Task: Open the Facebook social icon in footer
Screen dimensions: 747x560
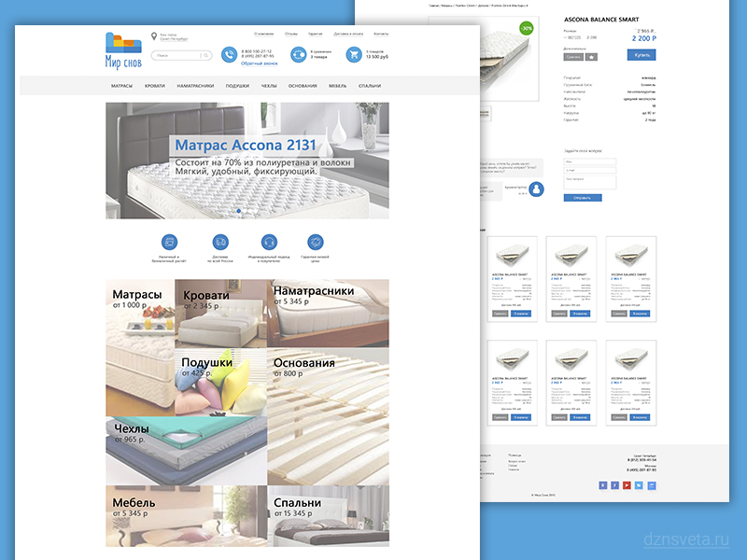Action: [x=614, y=485]
